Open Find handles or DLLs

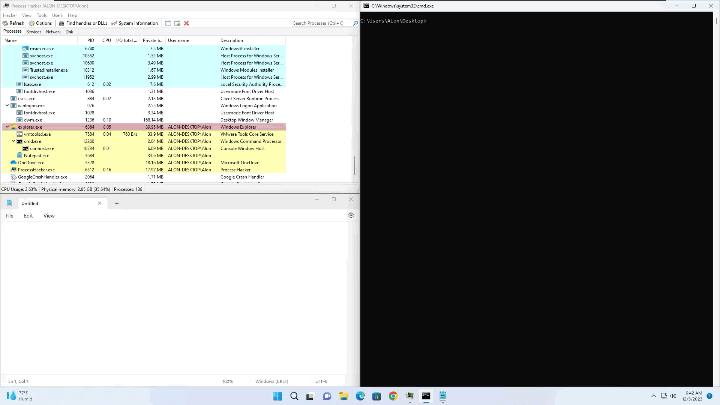pos(83,23)
